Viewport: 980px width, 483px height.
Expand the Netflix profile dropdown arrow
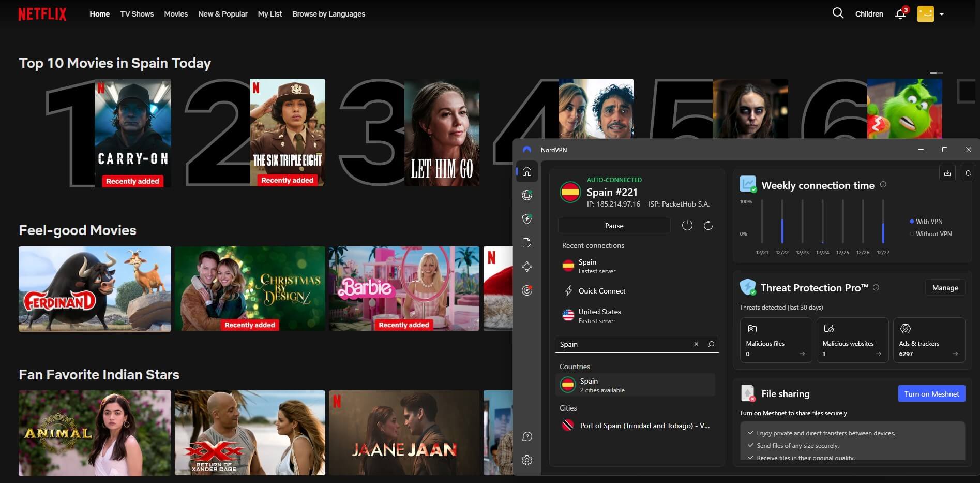click(942, 14)
